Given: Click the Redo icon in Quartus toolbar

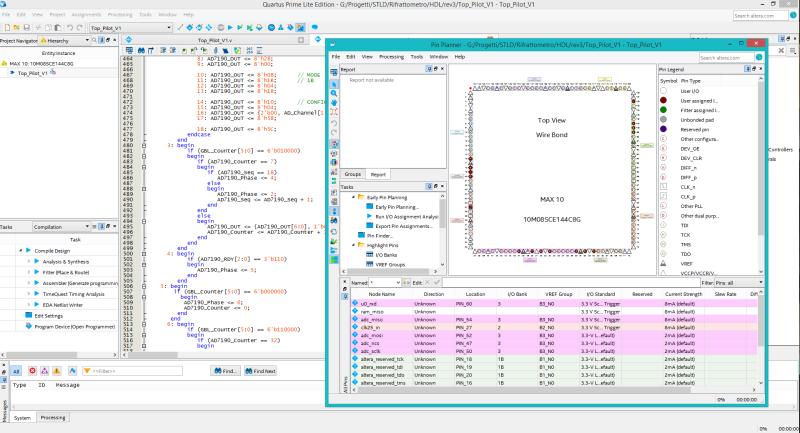Looking at the screenshot, I should (x=79, y=28).
